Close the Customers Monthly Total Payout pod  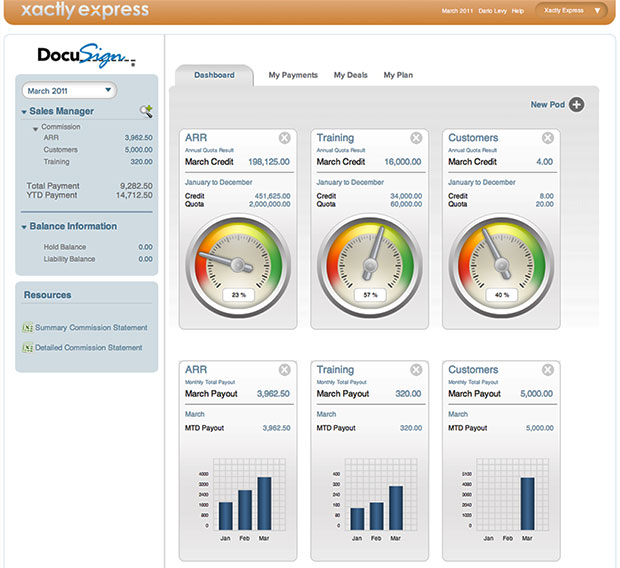point(548,369)
